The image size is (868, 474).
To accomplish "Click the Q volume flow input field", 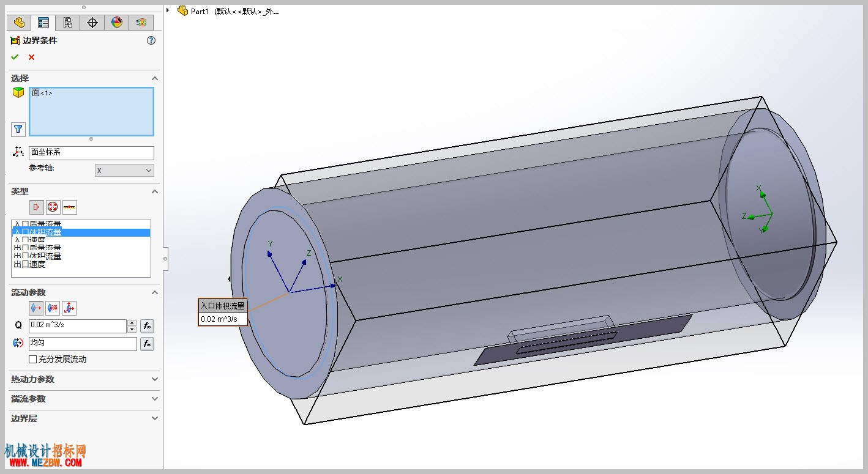I will pyautogui.click(x=78, y=326).
